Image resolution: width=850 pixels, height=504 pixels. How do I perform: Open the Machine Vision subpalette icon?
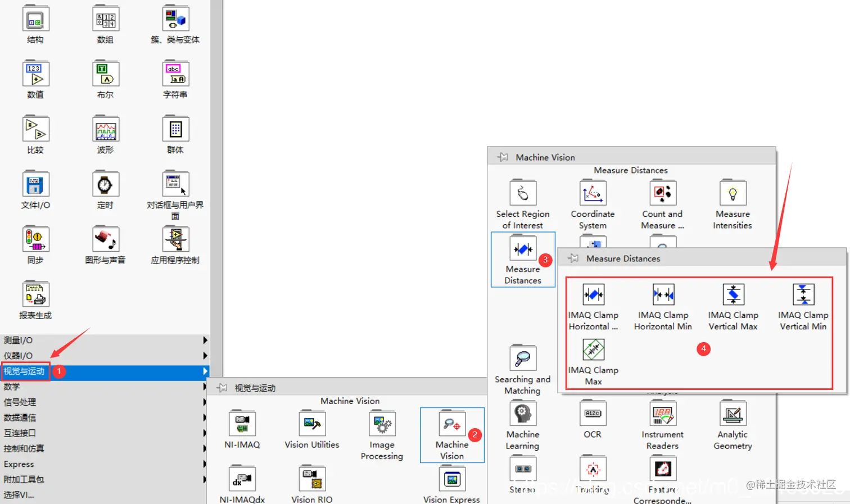(x=452, y=424)
